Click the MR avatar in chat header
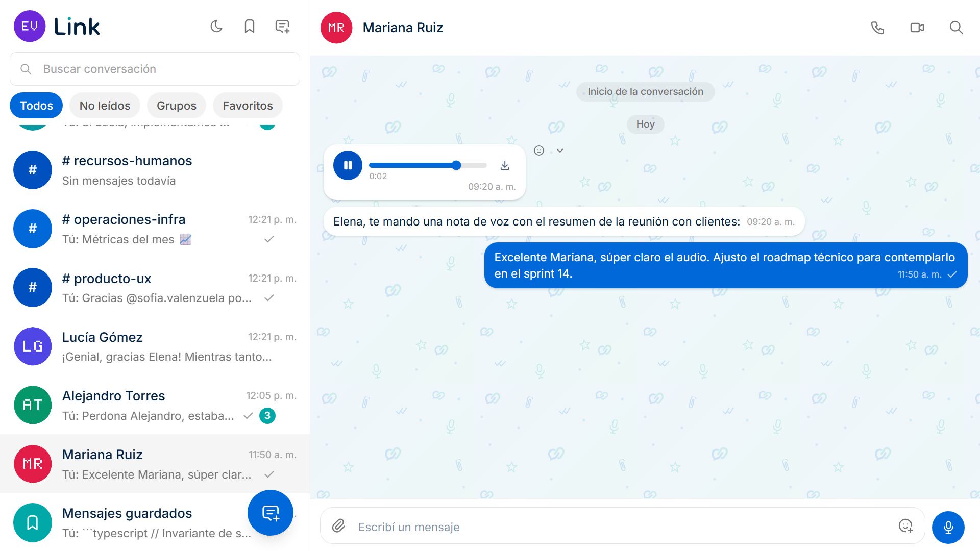Viewport: 980px width, 551px height. [336, 28]
